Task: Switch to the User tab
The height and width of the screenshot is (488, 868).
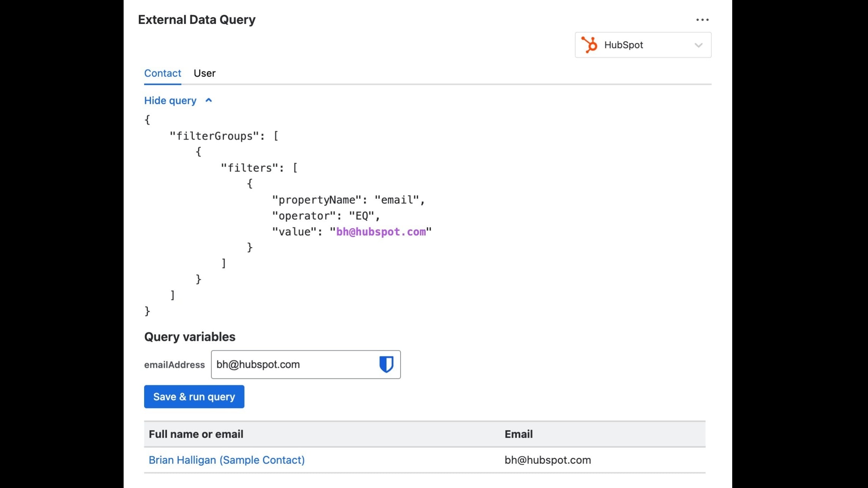Action: click(204, 73)
